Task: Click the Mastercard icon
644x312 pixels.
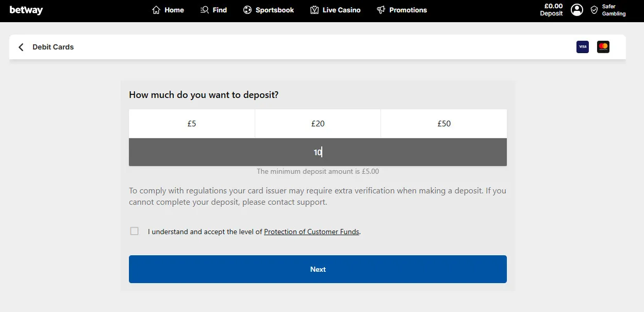Action: 603,46
